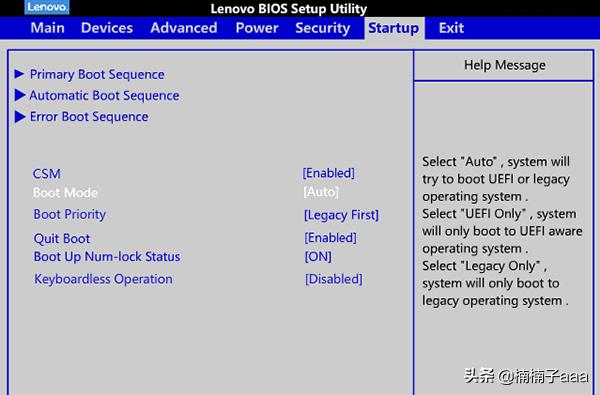Toggle Keyboardless Operation Disabled value
The image size is (600, 395).
[x=333, y=279]
